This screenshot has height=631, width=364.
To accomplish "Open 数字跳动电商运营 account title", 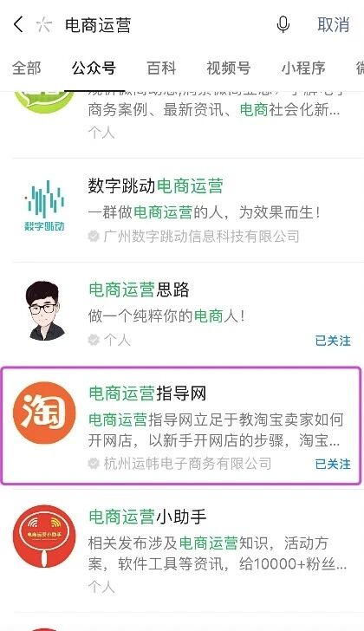I will (155, 185).
